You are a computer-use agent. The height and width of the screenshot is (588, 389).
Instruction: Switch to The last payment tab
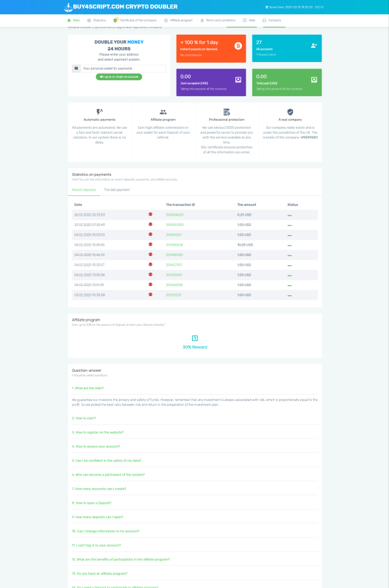coord(116,189)
